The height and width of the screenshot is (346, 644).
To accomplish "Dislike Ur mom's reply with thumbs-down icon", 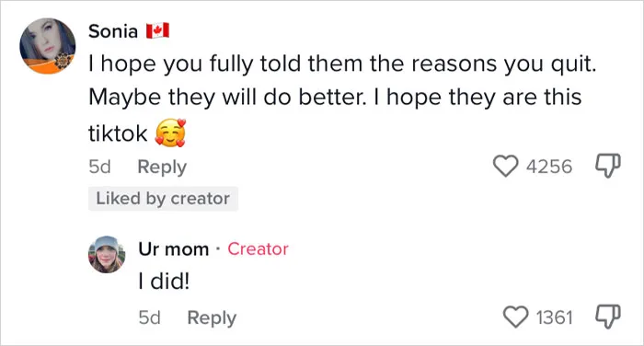I will pos(608,317).
